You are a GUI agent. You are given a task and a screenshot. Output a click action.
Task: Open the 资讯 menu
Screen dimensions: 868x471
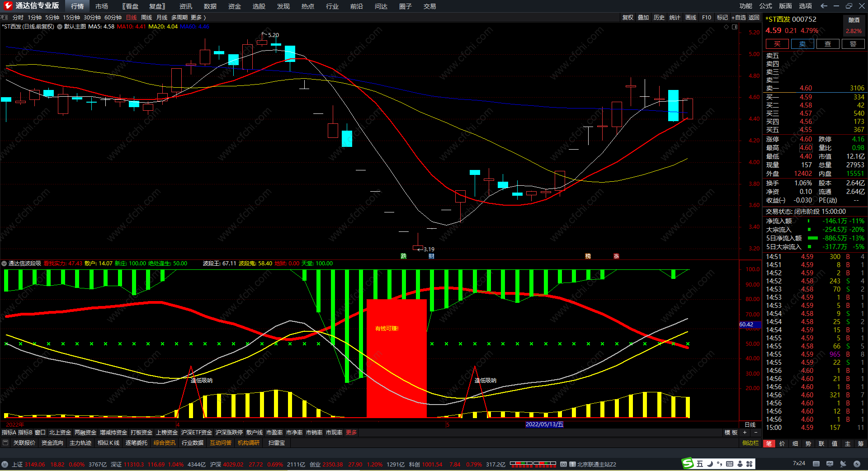(x=185, y=6)
